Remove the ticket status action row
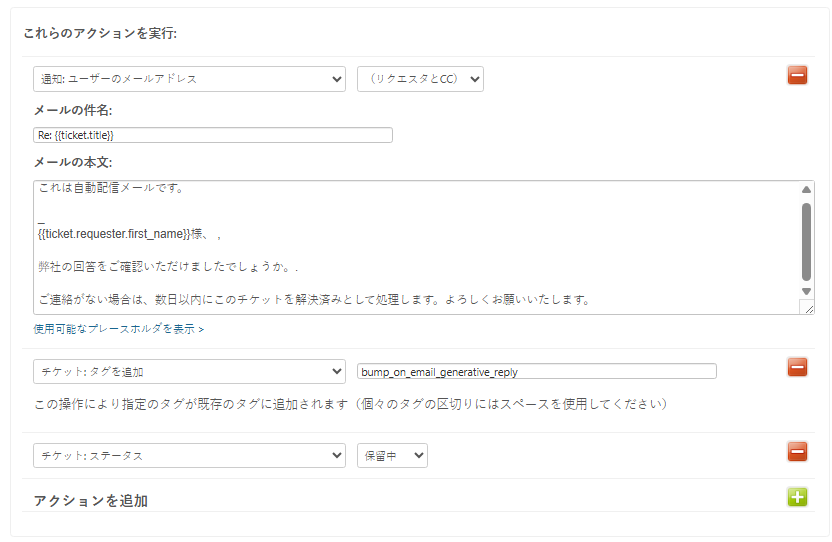832x542 pixels. (797, 452)
